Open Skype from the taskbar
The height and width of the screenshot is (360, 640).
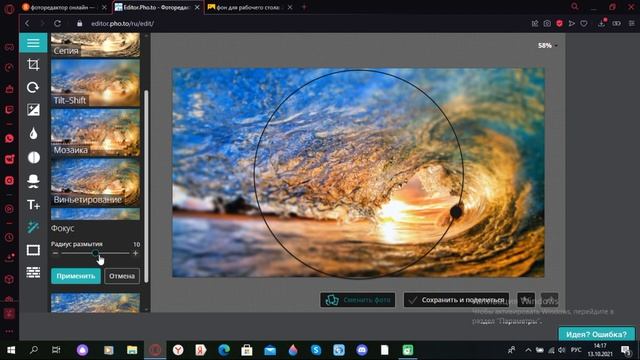(x=316, y=350)
